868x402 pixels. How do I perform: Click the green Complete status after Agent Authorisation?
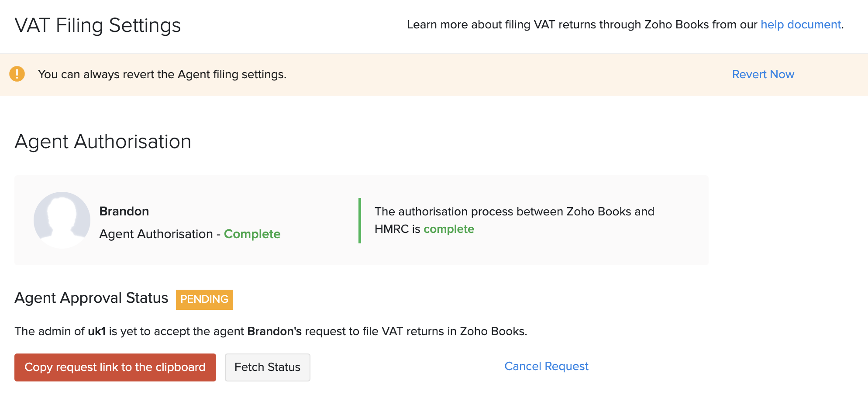[252, 234]
